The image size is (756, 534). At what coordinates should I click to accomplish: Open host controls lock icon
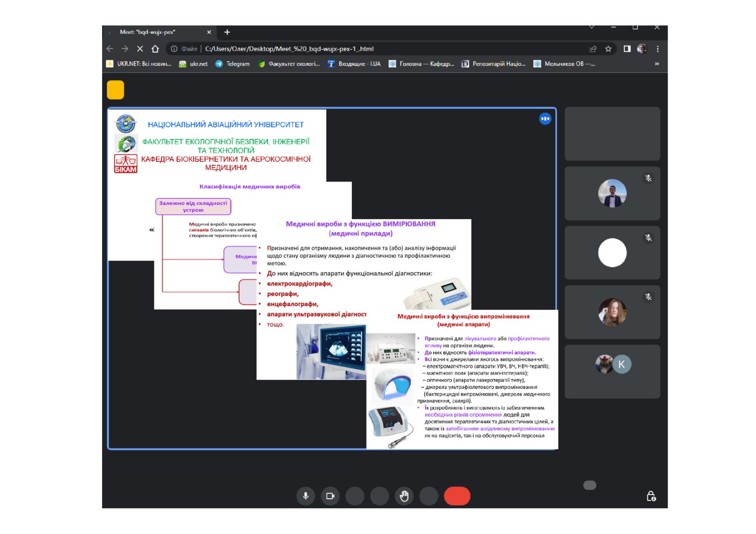coord(651,496)
